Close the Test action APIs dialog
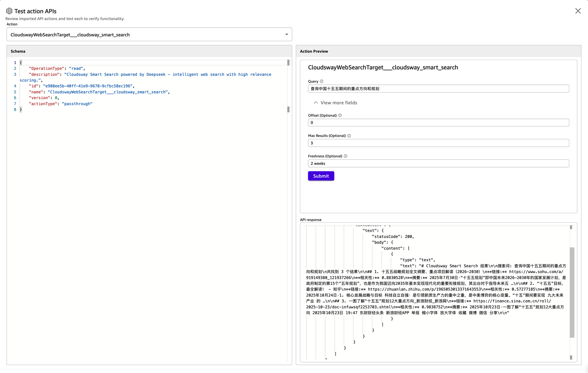The width and height of the screenshot is (588, 373). point(578,11)
